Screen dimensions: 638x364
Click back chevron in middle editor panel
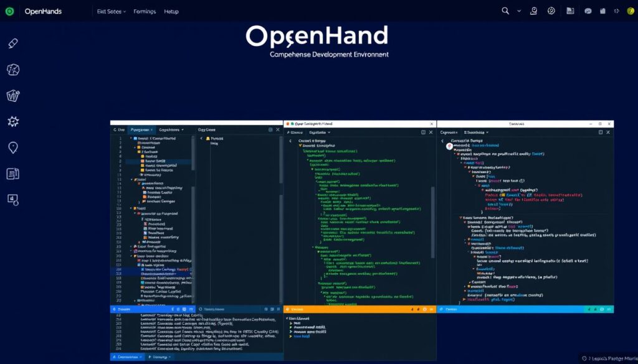(290, 141)
